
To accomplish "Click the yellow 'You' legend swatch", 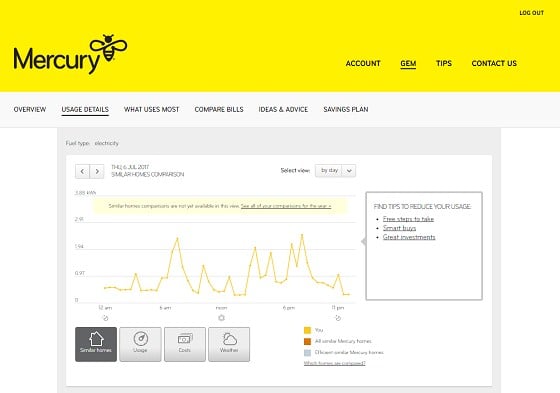I will 307,330.
